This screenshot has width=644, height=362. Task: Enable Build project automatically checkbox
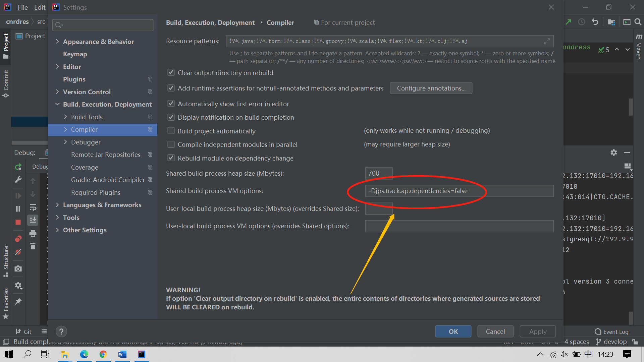coord(171,131)
